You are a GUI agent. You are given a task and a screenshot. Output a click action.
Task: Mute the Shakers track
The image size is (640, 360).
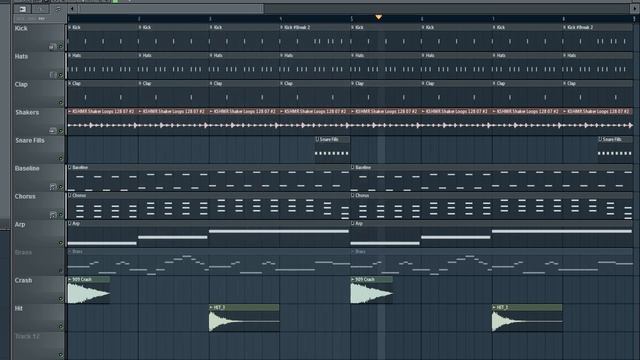pos(61,131)
